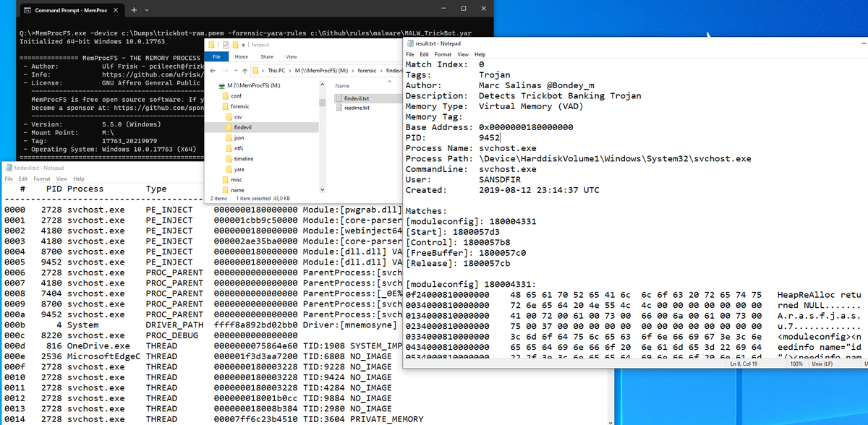Click the forensic breadcrumb in the address bar
Image resolution: width=868 pixels, height=425 pixels.
tap(367, 71)
